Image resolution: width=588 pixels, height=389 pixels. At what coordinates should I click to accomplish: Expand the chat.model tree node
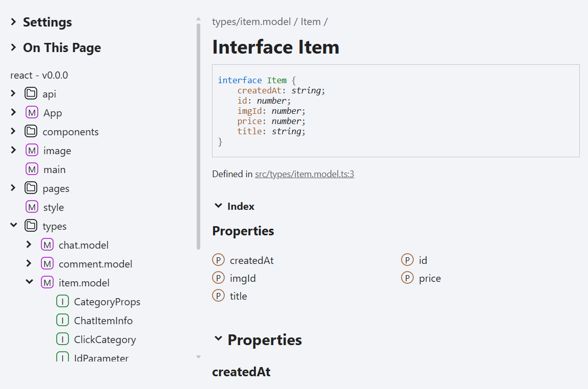pos(29,245)
